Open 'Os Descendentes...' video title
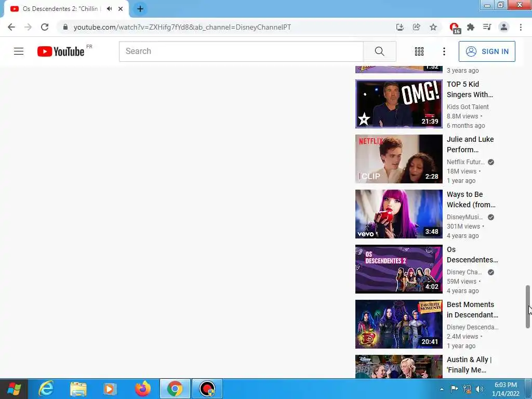The width and height of the screenshot is (532, 399). (x=472, y=255)
